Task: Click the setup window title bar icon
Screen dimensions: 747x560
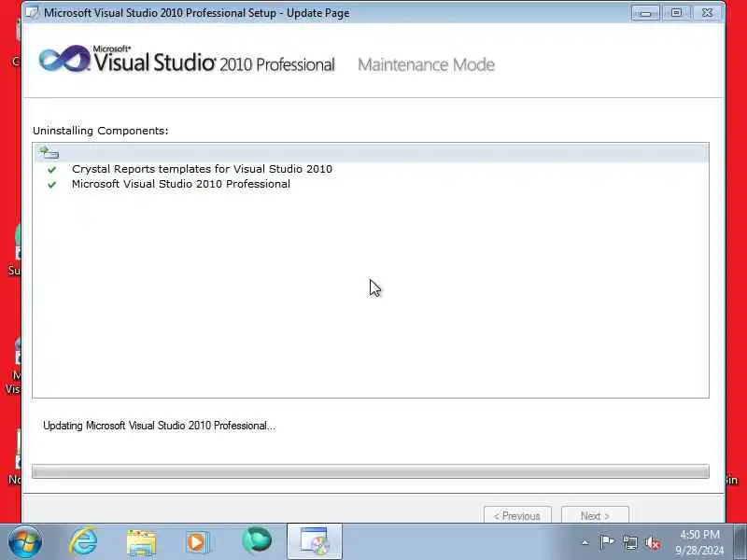Action: pos(33,12)
